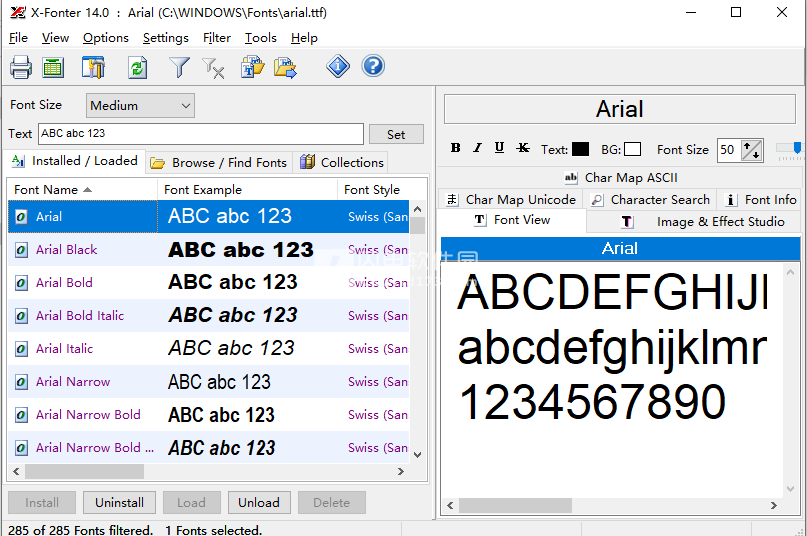
Task: Toggle Italic formatting button
Action: tap(478, 148)
